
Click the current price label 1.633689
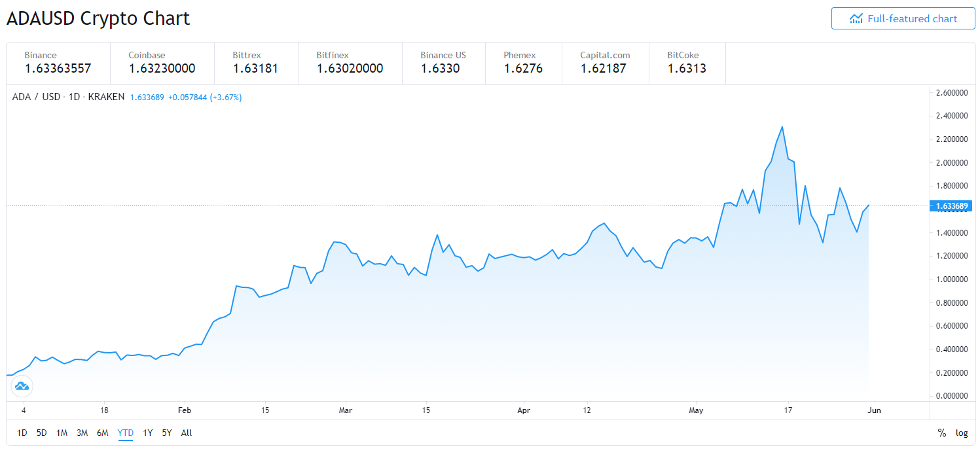tap(953, 206)
